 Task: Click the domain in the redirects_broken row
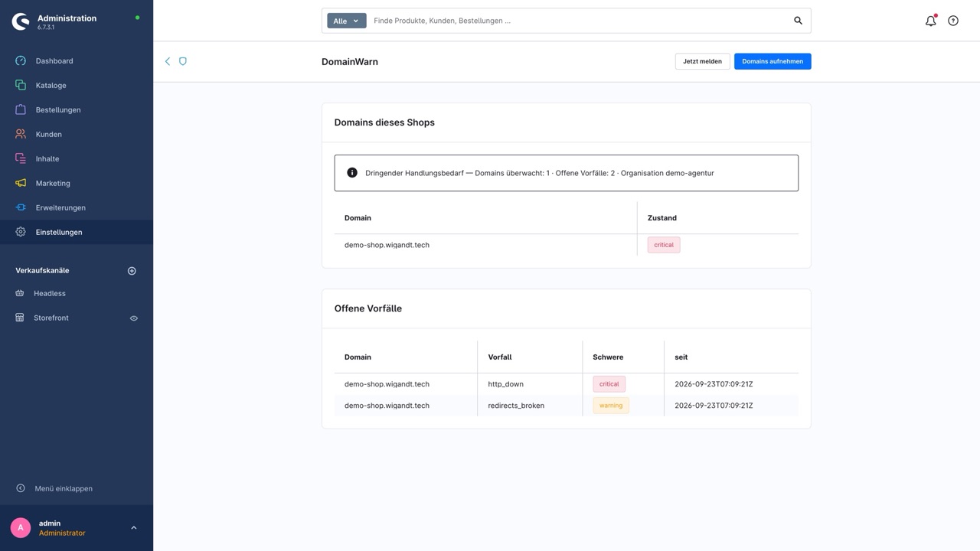(387, 406)
